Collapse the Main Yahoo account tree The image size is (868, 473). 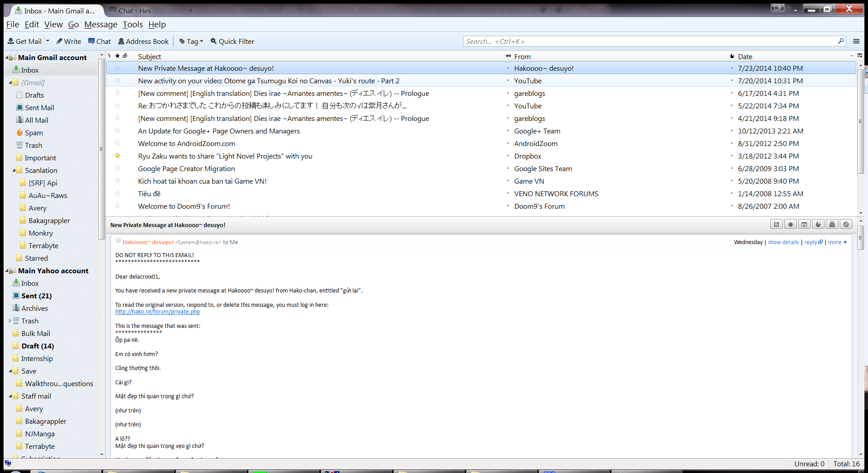click(7, 271)
